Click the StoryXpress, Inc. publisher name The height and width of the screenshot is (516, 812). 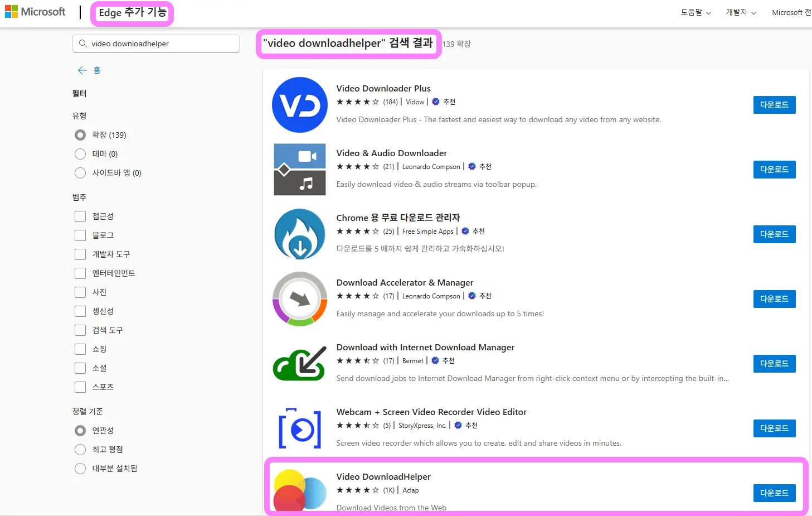(422, 426)
